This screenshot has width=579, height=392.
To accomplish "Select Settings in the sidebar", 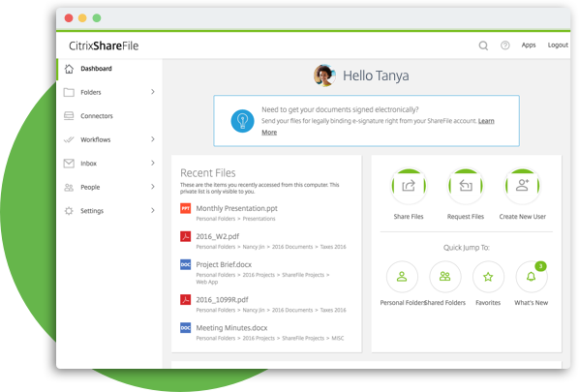I will (109, 211).
